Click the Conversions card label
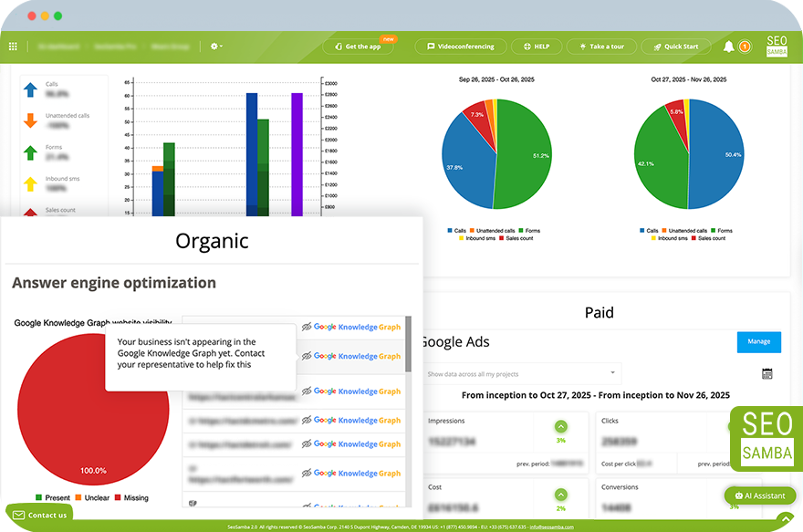Viewport: 803px width, 532px height. [620, 487]
